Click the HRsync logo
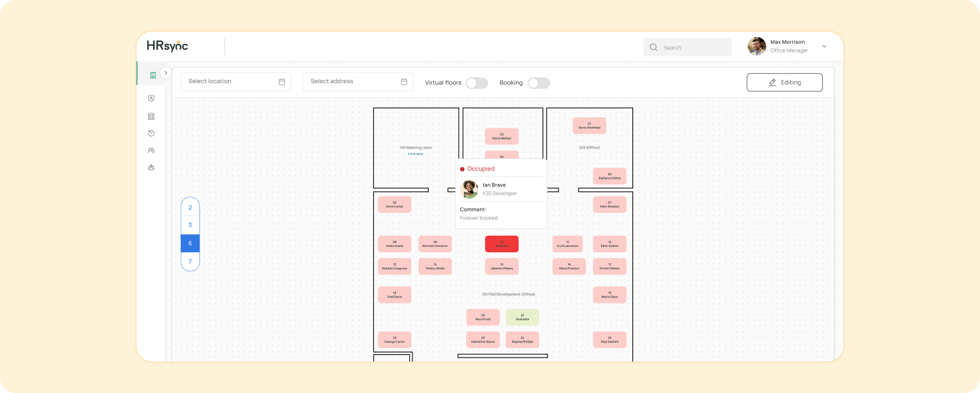 [x=168, y=46]
